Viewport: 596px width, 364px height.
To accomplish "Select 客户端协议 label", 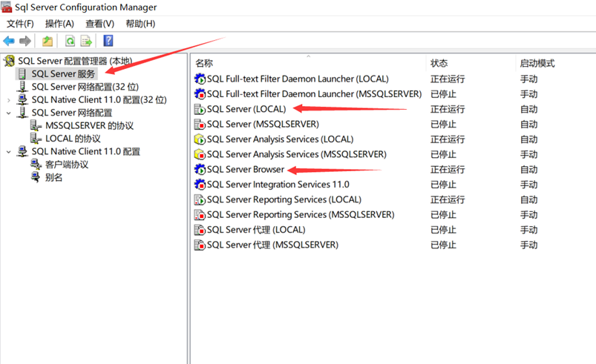I will tap(67, 164).
